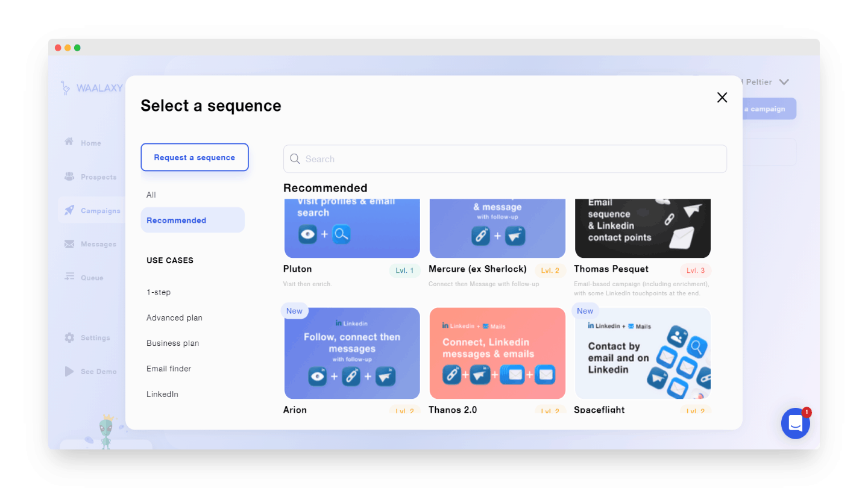Expand the user account dropdown chevron

[784, 82]
